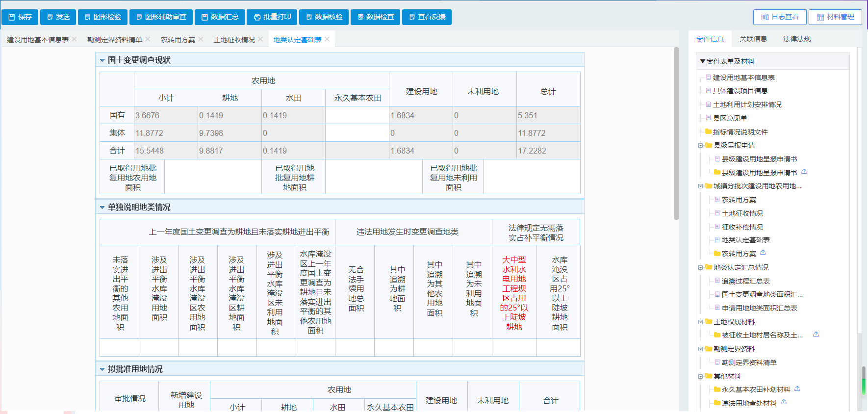Click upload icon beside 违法用地查处材料
This screenshot has height=414, width=868.
click(784, 402)
